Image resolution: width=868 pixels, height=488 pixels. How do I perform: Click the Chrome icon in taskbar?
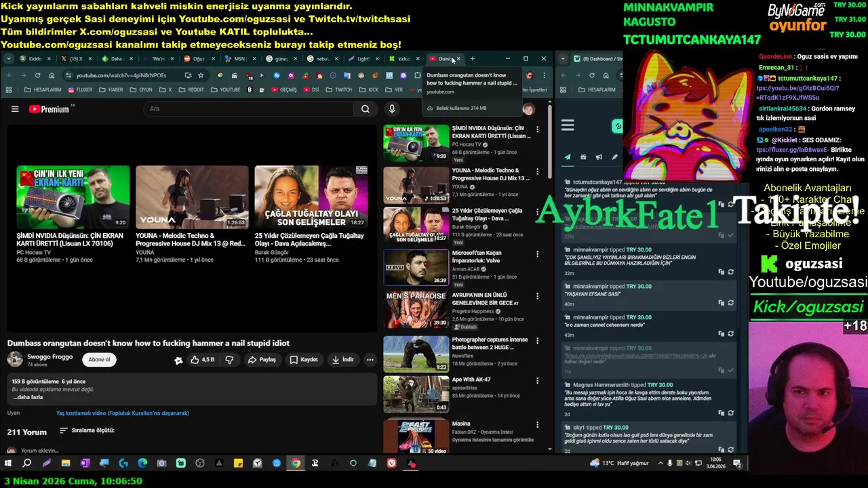point(296,464)
